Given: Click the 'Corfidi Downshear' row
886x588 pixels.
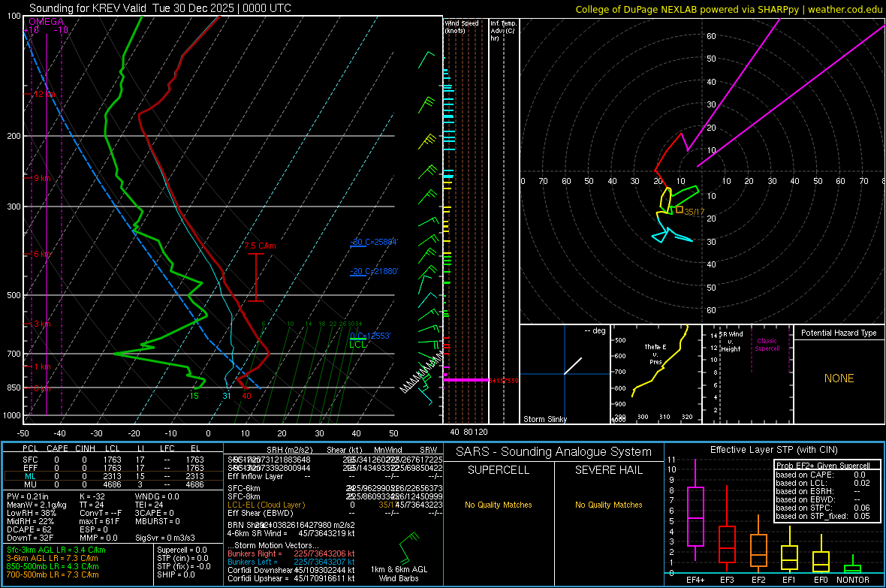Looking at the screenshot, I should pos(291,571).
